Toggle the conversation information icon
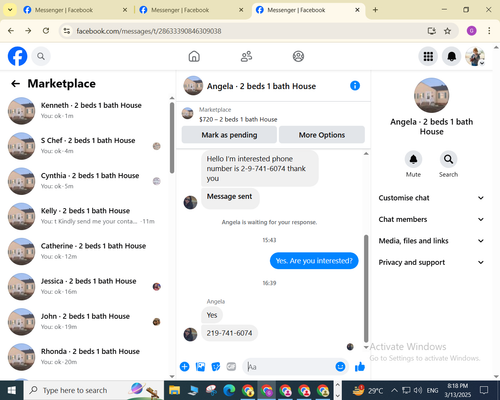 click(x=355, y=86)
